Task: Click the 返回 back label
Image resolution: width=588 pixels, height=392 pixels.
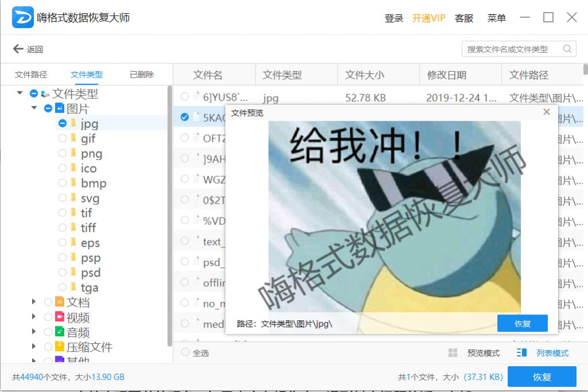Action: pos(34,49)
